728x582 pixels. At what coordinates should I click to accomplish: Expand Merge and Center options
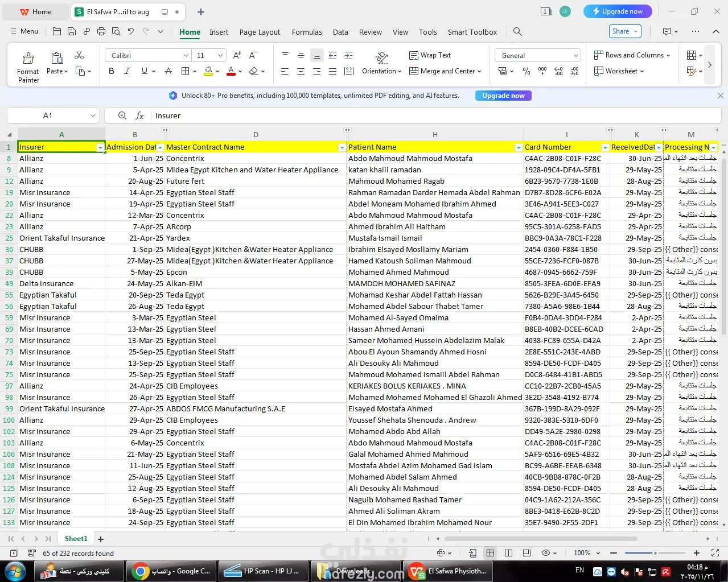pos(479,71)
